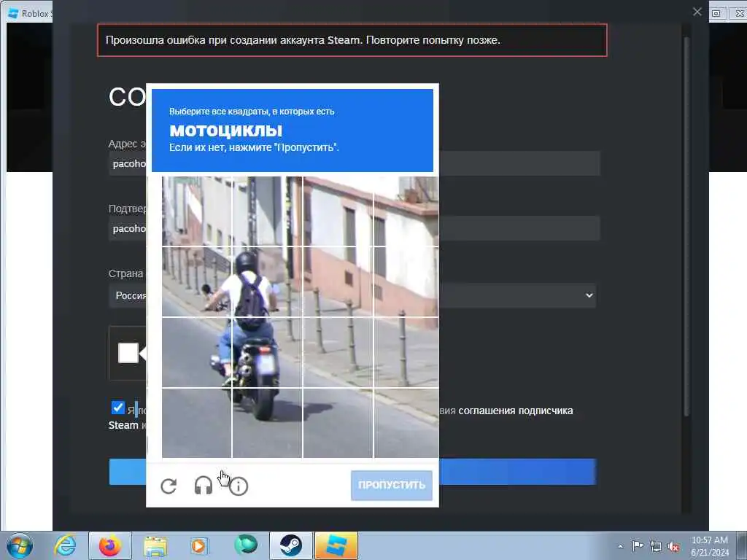This screenshot has width=747, height=560.
Task: Untick the subscriber agreement checkbox
Action: (117, 408)
